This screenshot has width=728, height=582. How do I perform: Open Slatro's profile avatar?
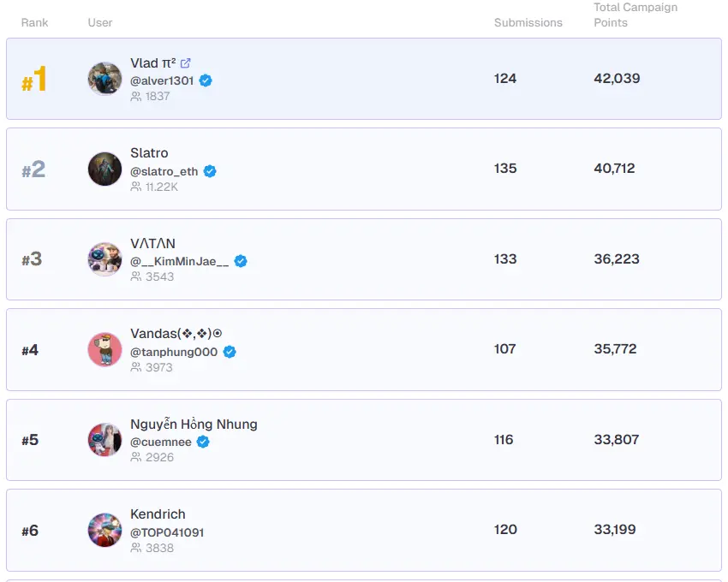pos(104,169)
